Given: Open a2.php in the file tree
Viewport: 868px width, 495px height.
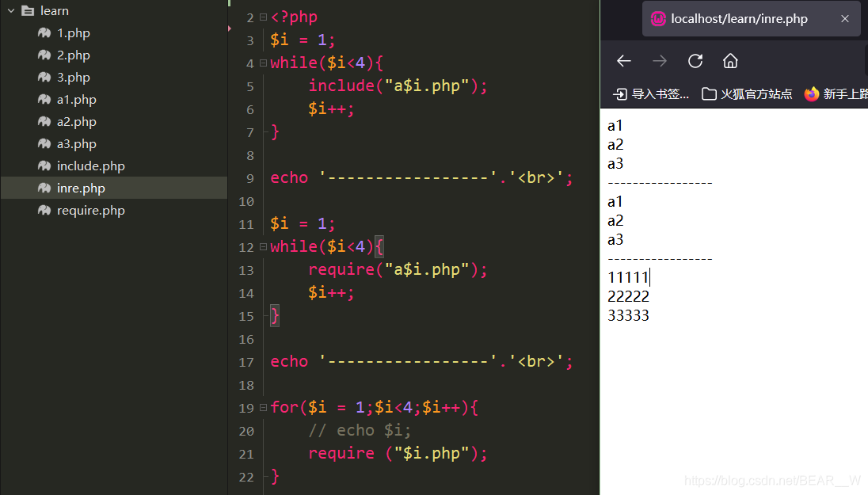Looking at the screenshot, I should pyautogui.click(x=76, y=122).
